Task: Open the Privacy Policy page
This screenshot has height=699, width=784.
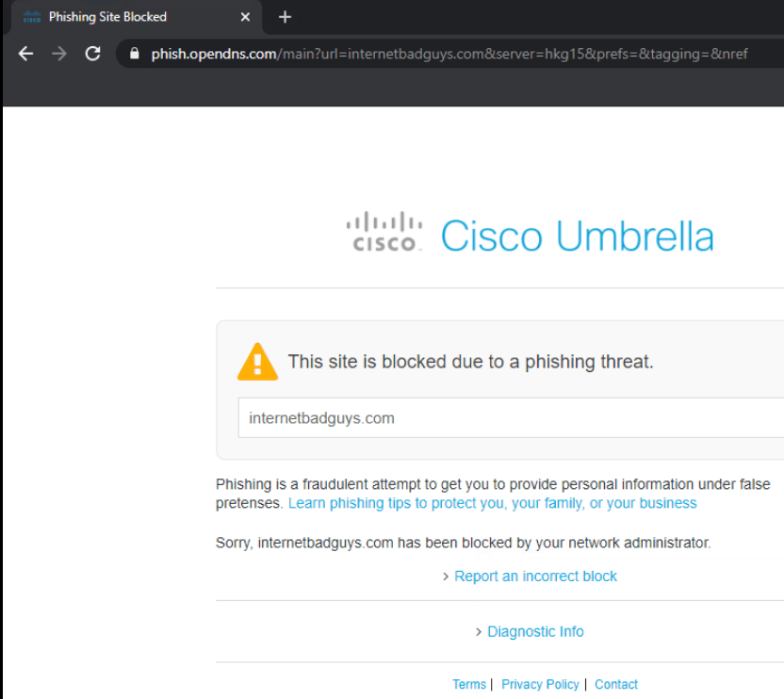Action: coord(540,684)
